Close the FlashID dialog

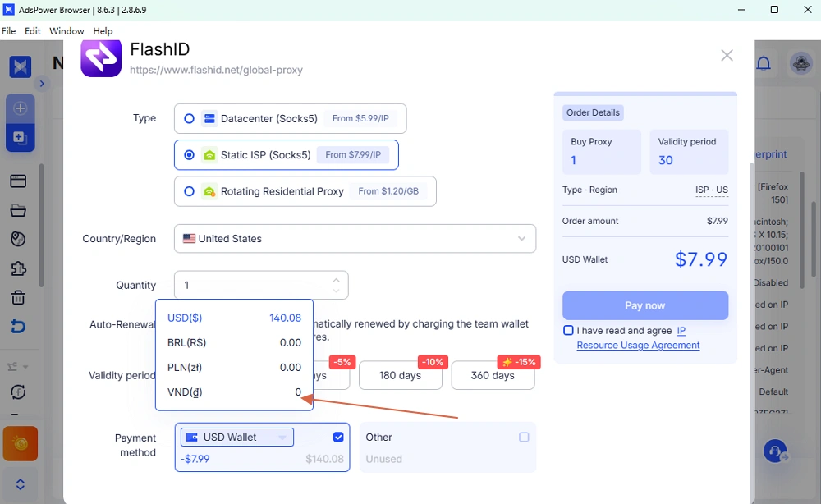727,56
